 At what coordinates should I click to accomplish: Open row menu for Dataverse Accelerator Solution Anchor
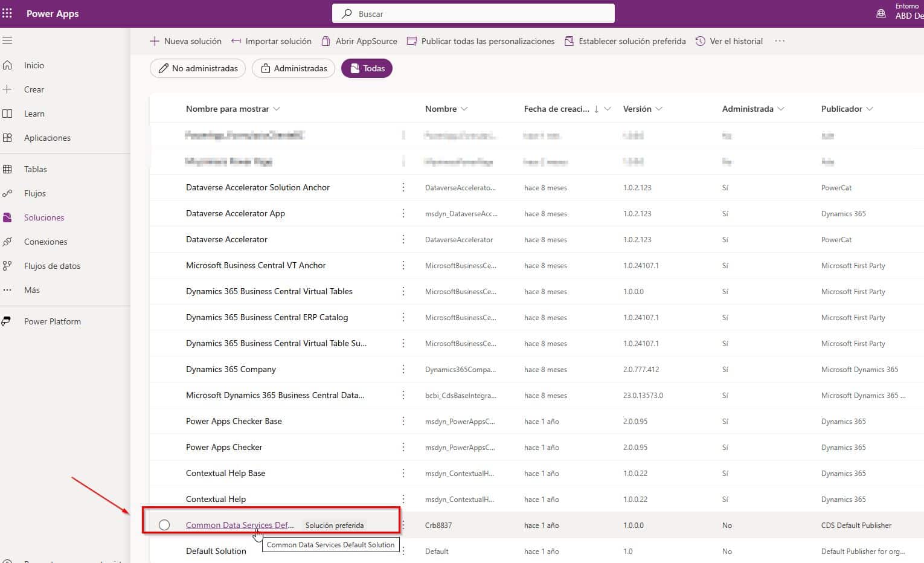pos(403,188)
